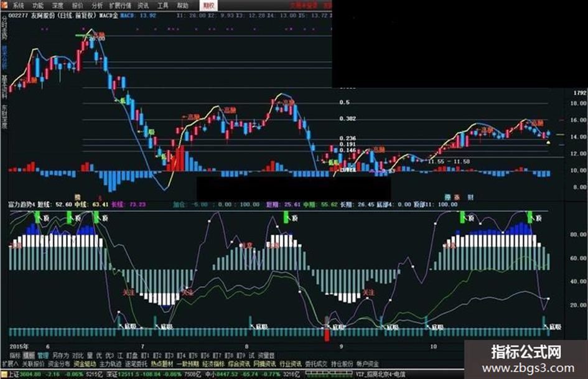This screenshot has width=588, height=379.
Task: Click the 富力趋势4 indicator name label
Action: pyautogui.click(x=22, y=205)
